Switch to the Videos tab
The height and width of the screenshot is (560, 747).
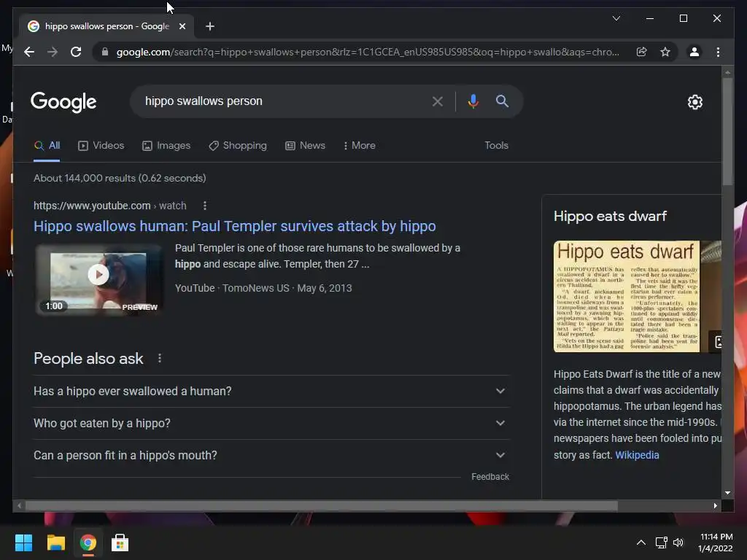[x=101, y=146]
